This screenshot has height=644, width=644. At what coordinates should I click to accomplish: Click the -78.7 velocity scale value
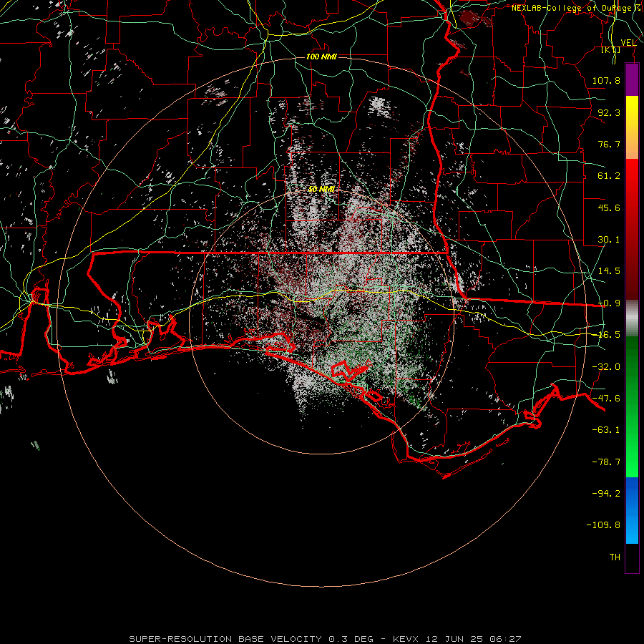click(606, 462)
